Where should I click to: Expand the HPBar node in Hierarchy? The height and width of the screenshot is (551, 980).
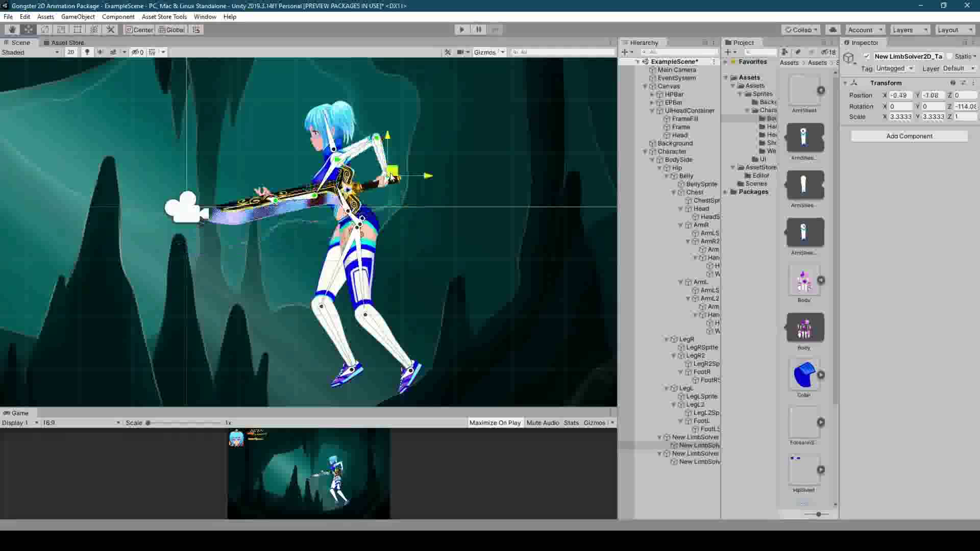pyautogui.click(x=652, y=95)
